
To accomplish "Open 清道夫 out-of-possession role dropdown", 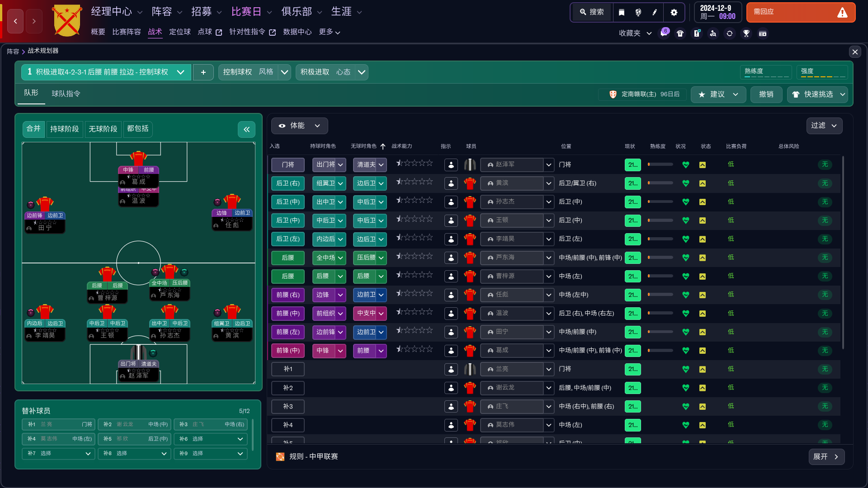I will 370,165.
